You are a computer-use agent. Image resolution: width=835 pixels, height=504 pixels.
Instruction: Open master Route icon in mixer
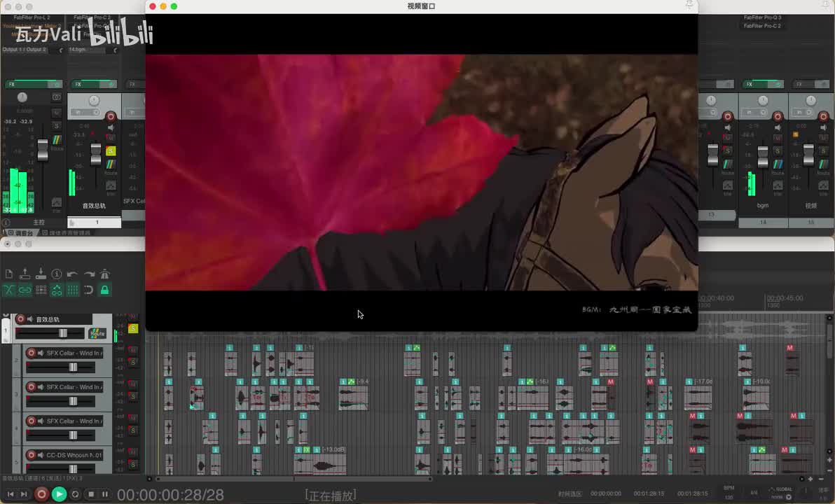pos(57,140)
